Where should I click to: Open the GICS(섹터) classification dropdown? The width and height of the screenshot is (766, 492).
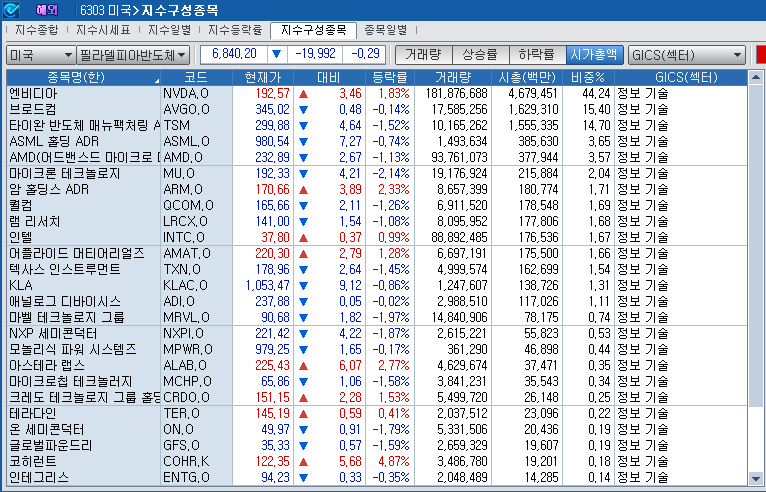686,54
